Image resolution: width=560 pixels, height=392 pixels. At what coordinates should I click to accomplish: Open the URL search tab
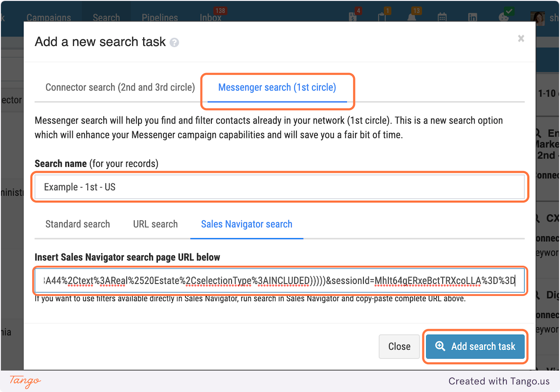click(155, 224)
